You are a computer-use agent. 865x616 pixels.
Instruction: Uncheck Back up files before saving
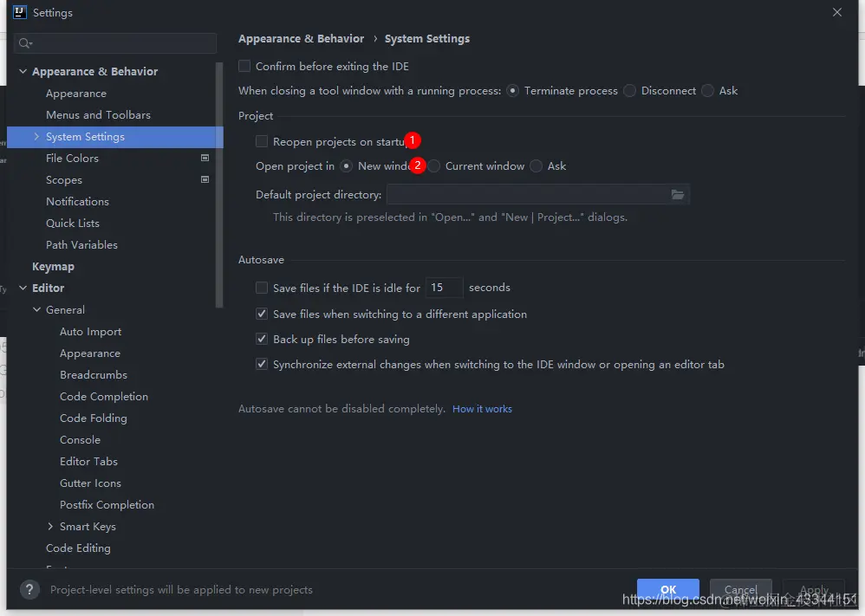pos(262,339)
